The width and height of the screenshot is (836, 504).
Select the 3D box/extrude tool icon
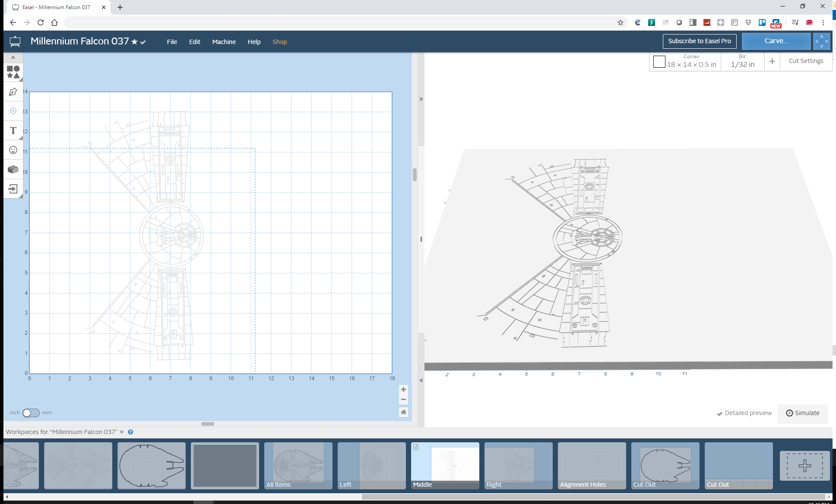[13, 170]
